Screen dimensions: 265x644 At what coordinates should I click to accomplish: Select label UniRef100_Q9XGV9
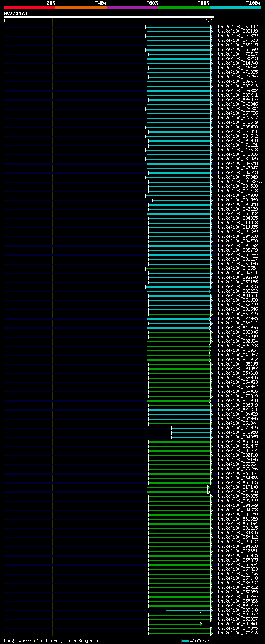click(238, 232)
